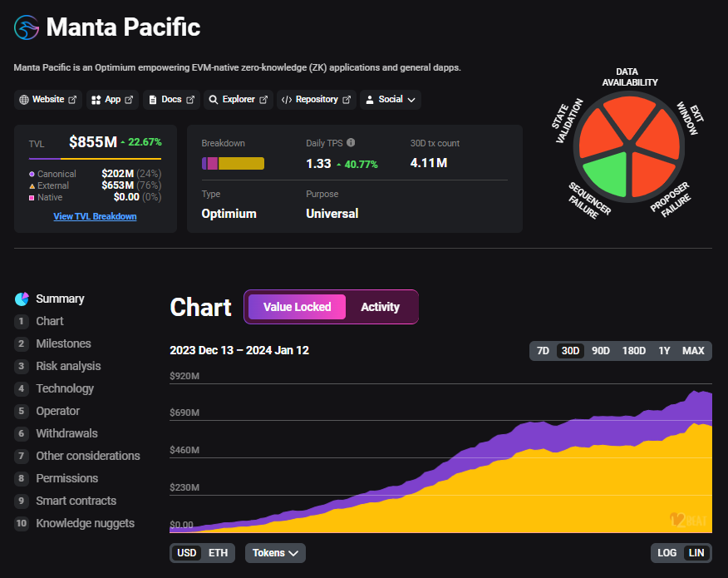The width and height of the screenshot is (728, 578).
Task: Click the Daily TPS info icon
Action: 351,143
